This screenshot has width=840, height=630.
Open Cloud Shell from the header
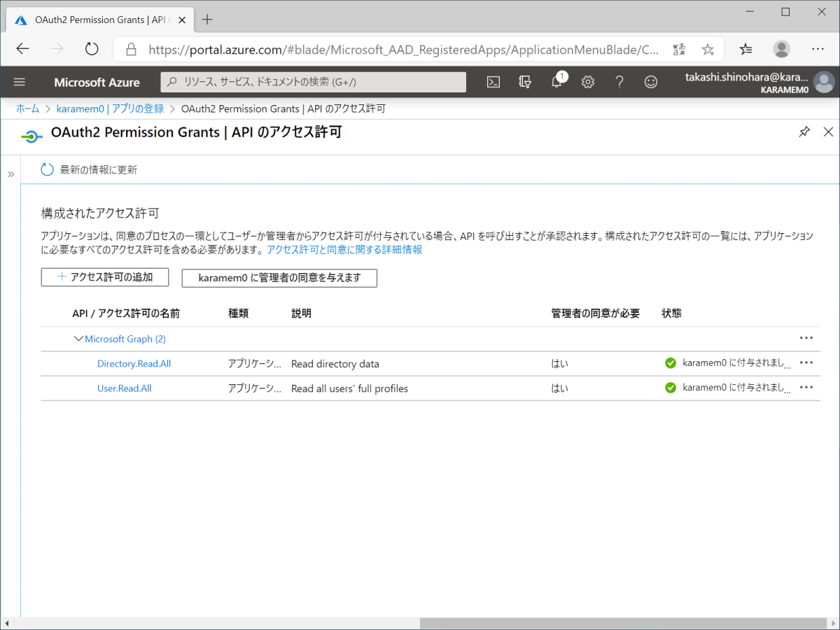click(x=493, y=82)
